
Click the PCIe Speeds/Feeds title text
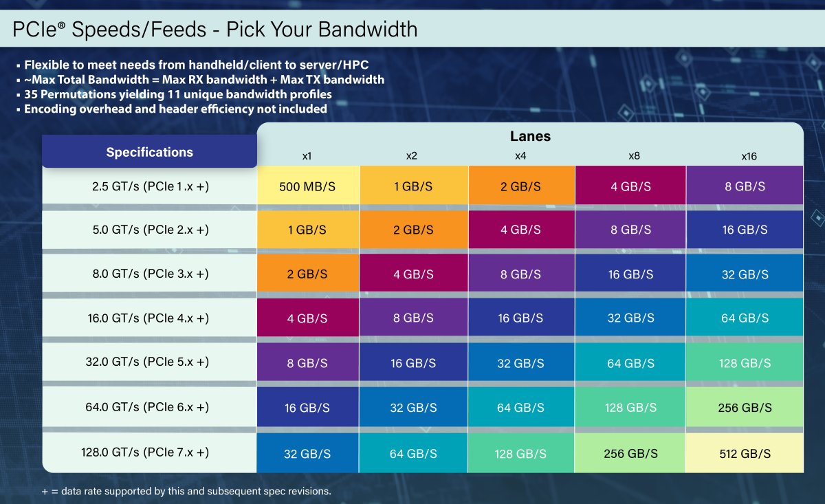pos(215,29)
